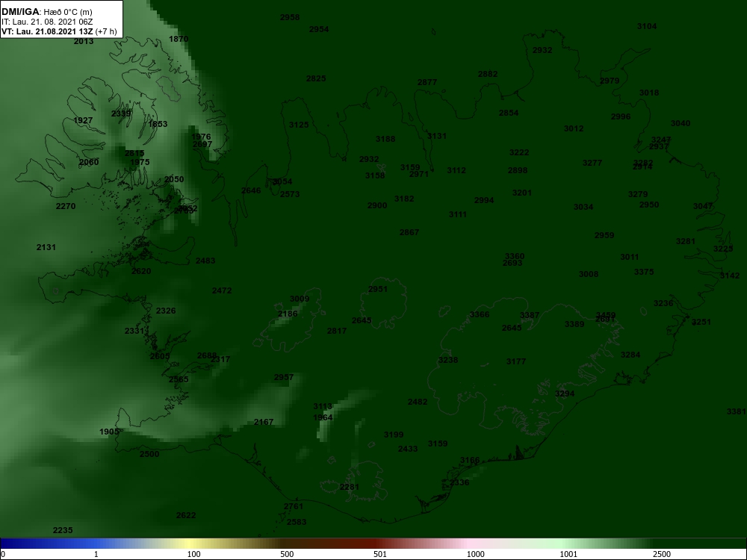Select the 2167 value

264,422
